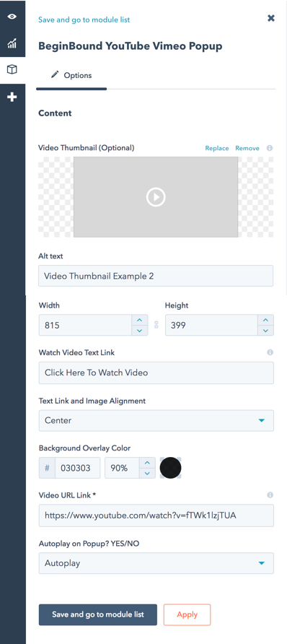Select the cube modules icon in sidebar
The height and width of the screenshot is (644, 287).
(12, 70)
